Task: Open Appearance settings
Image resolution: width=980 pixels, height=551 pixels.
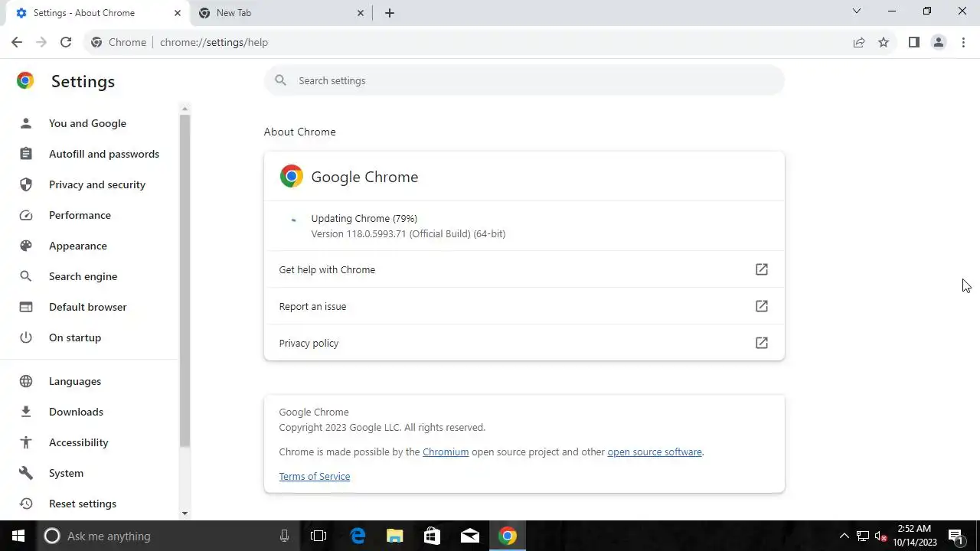Action: (x=77, y=246)
